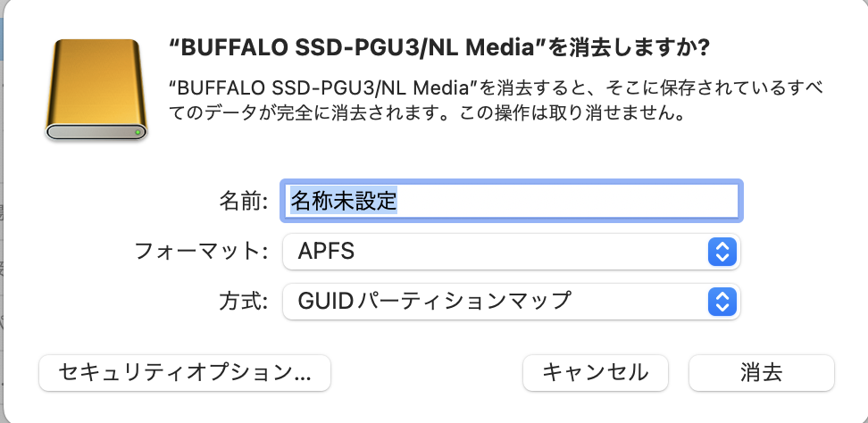Open the フォーマット dropdown showing APFS
Screen dimensions: 868x423
512,252
